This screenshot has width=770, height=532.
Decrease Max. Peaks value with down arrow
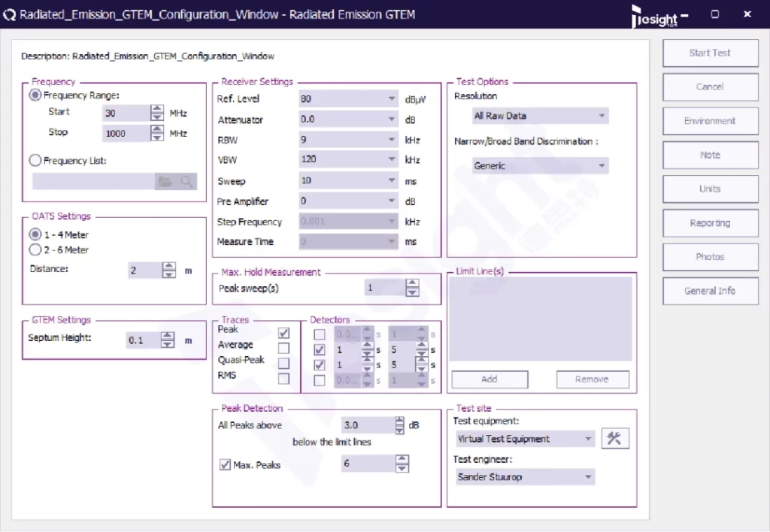(402, 469)
